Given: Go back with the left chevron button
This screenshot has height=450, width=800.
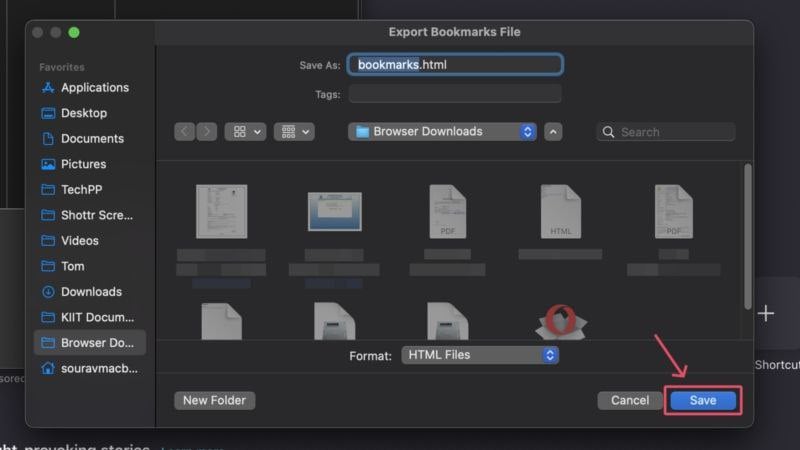Looking at the screenshot, I should pos(185,132).
